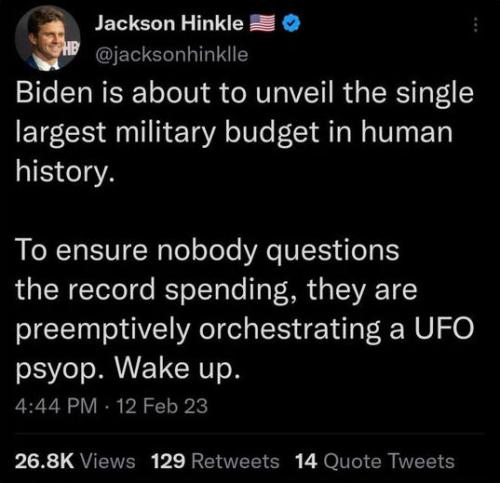
Task: Click the word 'history.' in the tweet
Action: coord(65,172)
